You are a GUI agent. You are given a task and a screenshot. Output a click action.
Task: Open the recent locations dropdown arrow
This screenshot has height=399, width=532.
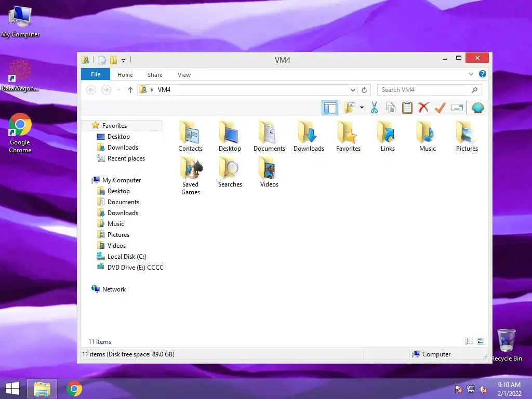click(x=118, y=90)
